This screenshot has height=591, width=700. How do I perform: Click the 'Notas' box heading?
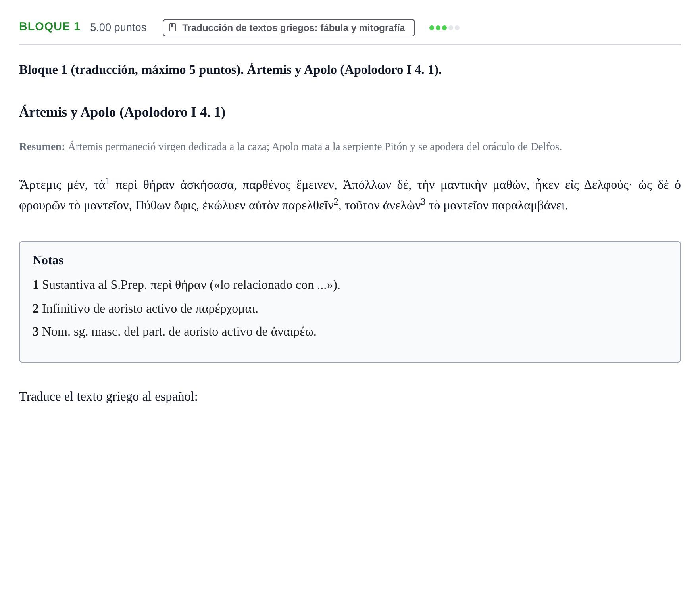48,260
